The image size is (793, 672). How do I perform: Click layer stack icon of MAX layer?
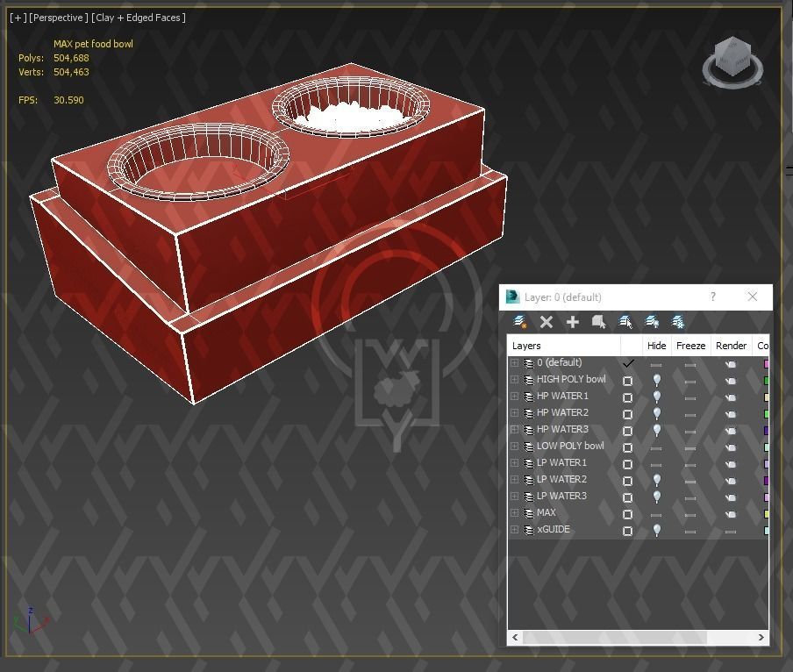528,513
